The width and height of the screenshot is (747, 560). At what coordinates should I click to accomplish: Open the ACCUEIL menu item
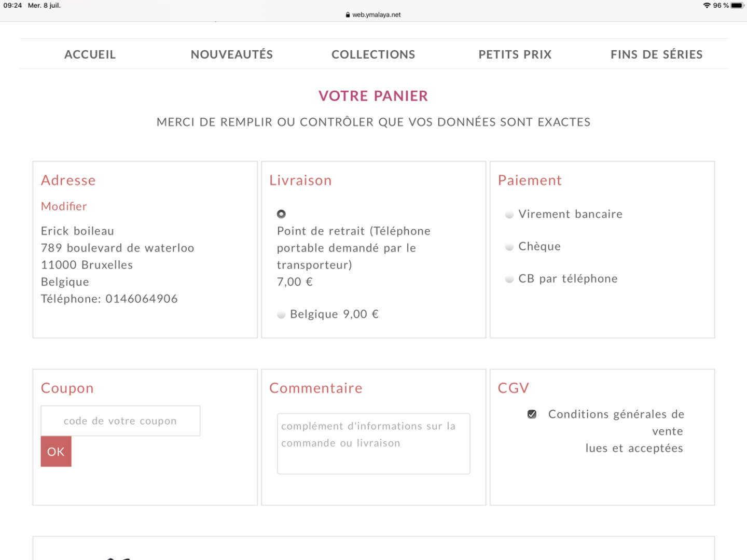point(90,54)
